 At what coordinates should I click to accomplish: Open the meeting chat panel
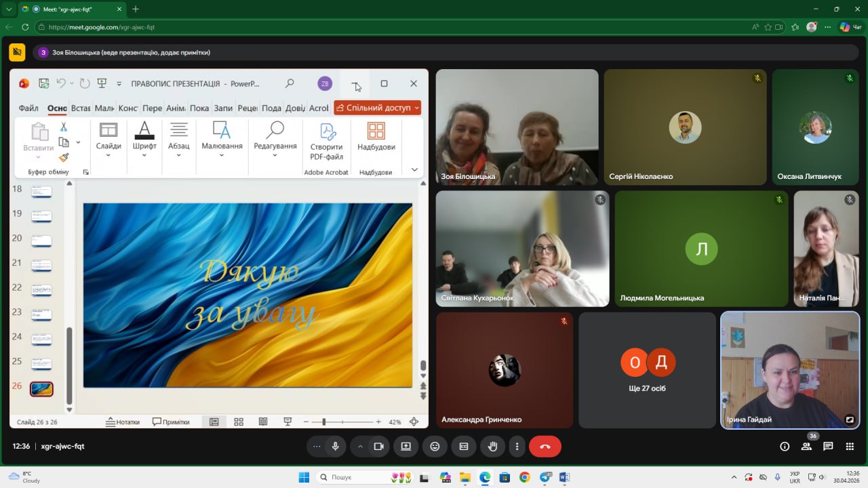(828, 447)
